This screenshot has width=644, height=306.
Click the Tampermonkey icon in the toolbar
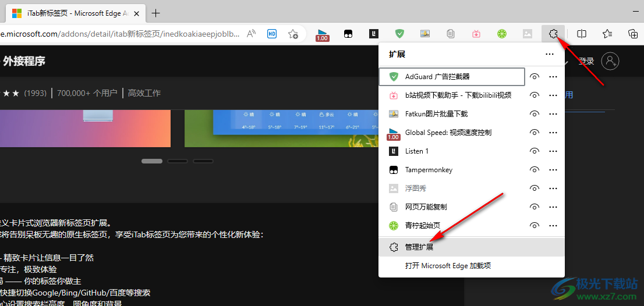click(348, 34)
